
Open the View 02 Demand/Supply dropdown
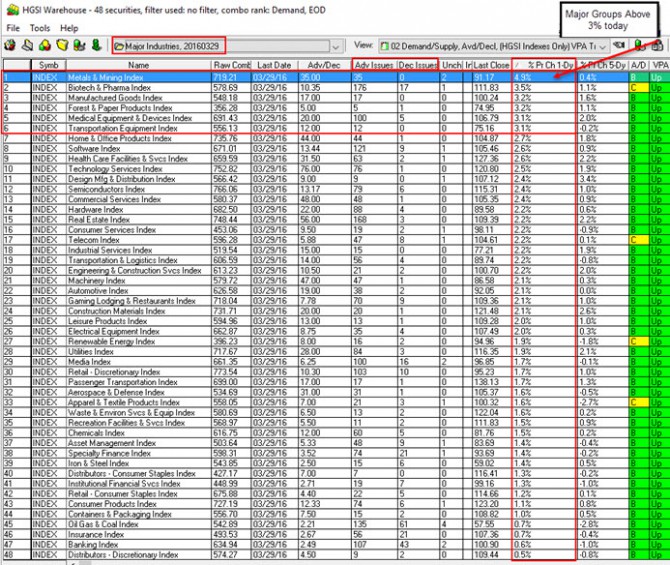coord(494,46)
